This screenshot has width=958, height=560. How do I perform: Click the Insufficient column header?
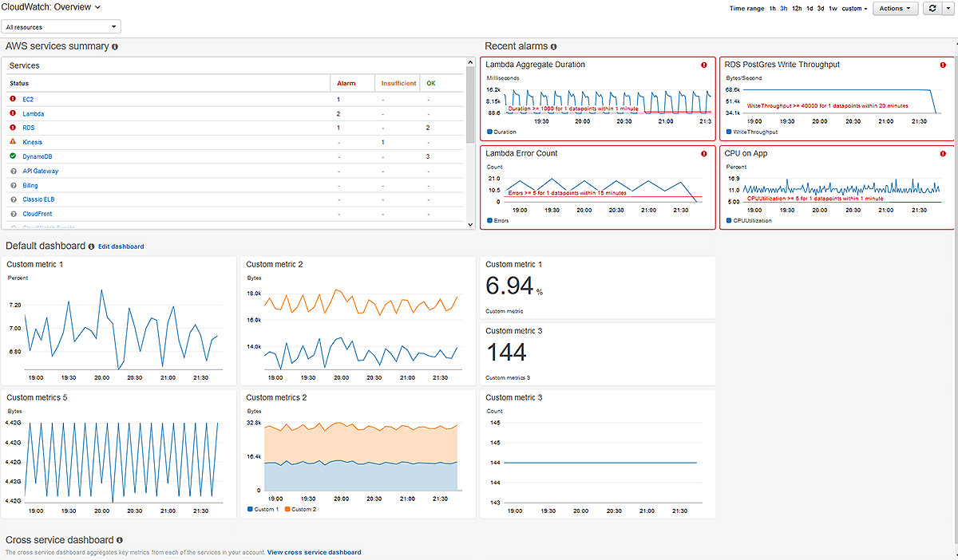pyautogui.click(x=398, y=83)
